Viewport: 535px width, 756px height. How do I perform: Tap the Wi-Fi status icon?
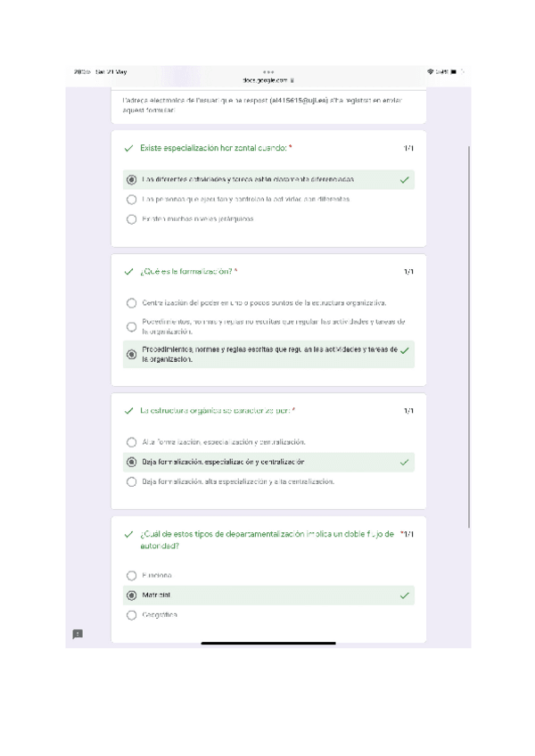coord(431,71)
